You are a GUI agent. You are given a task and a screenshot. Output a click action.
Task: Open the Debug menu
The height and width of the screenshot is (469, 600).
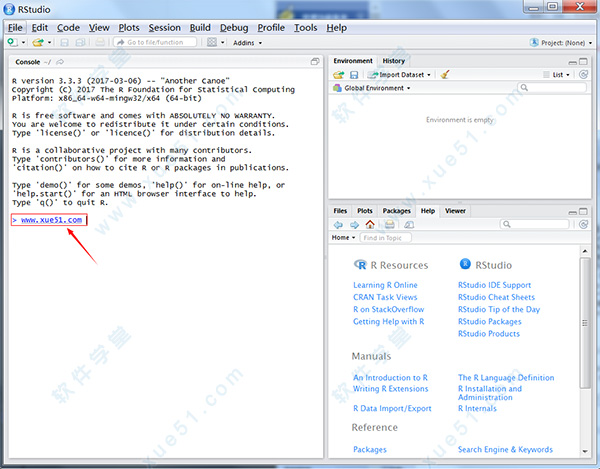coord(234,28)
